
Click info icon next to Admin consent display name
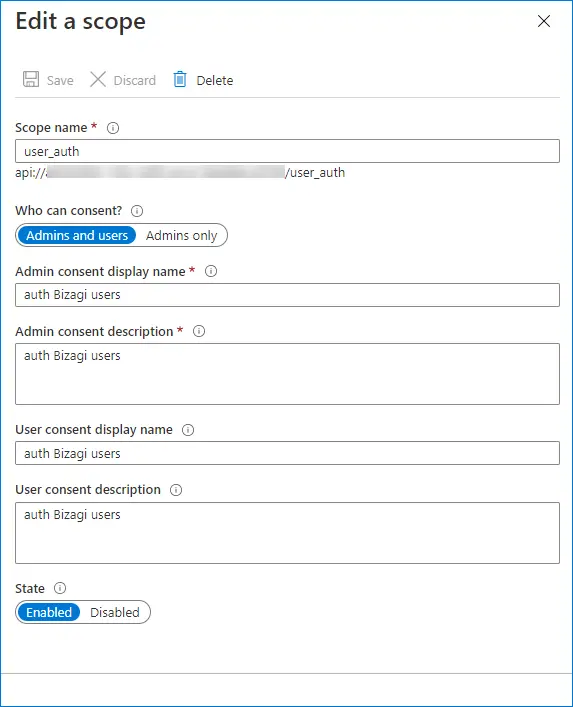coord(211,271)
